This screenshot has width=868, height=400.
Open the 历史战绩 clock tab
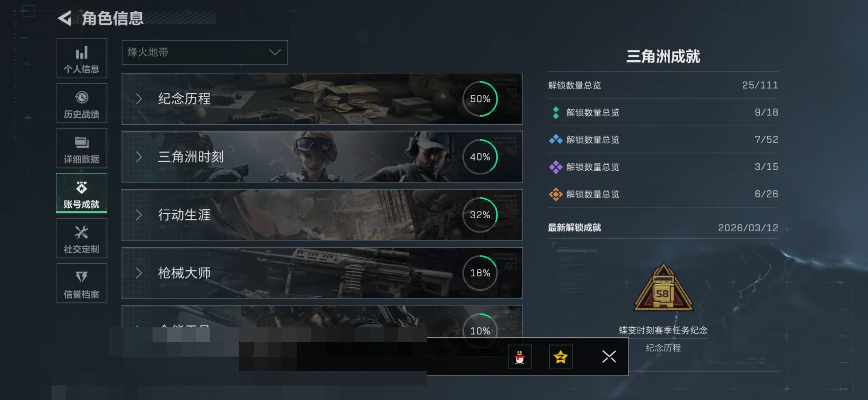pos(82,103)
